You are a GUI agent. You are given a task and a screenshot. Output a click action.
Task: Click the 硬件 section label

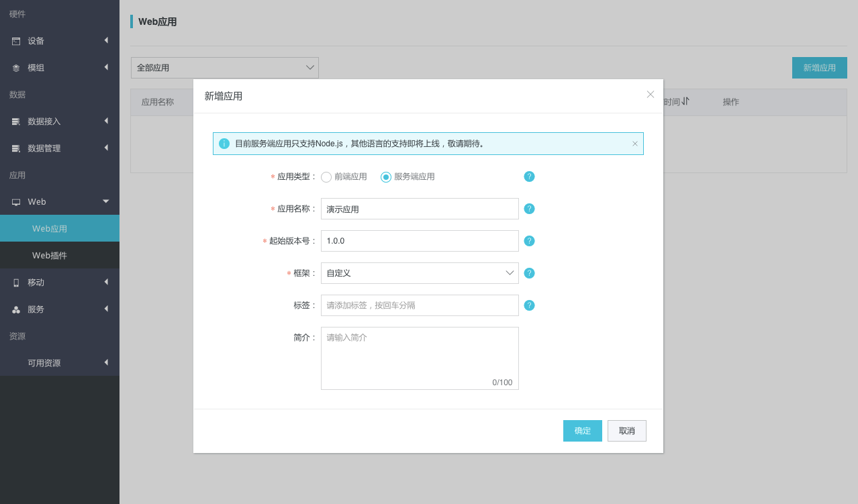(x=17, y=14)
